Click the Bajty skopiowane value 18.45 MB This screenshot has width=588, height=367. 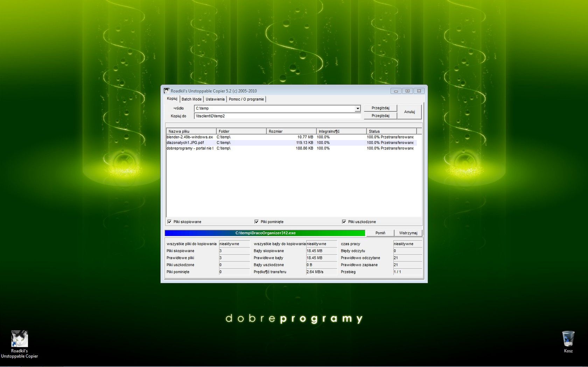point(321,251)
